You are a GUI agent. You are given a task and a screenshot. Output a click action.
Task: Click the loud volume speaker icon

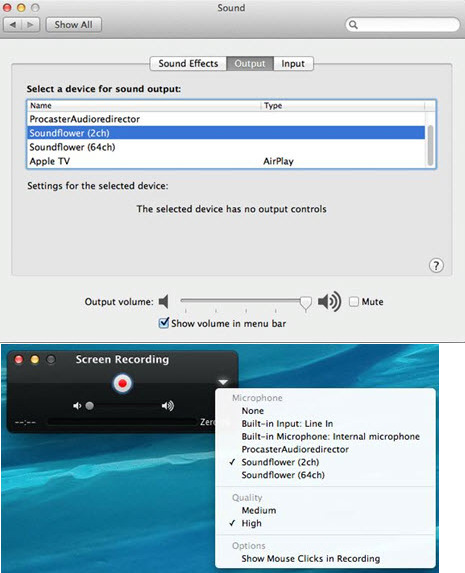(x=329, y=301)
